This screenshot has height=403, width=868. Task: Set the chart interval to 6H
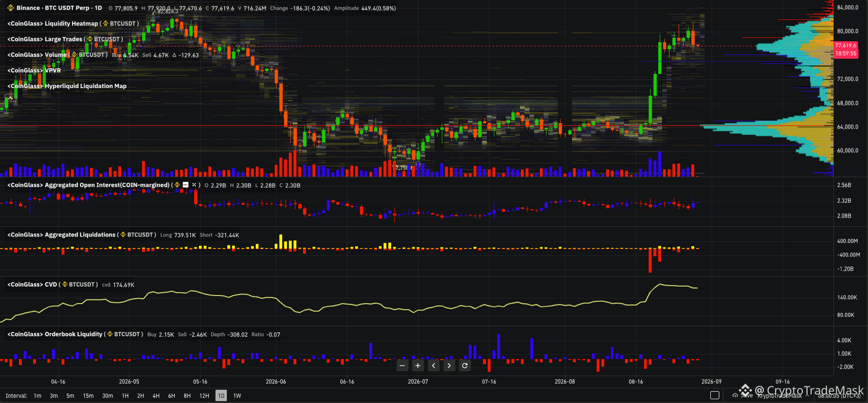[172, 396]
